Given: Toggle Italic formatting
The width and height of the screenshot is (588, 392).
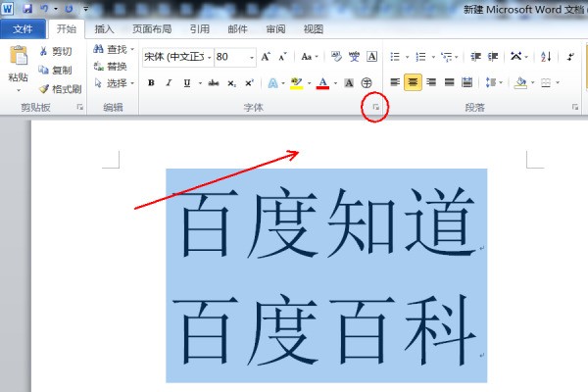Looking at the screenshot, I should coord(169,82).
